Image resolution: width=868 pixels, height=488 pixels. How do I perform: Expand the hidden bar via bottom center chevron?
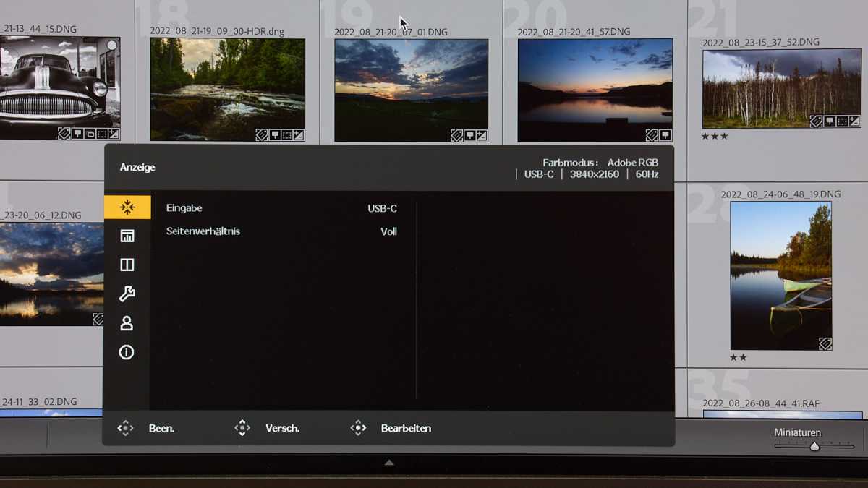(389, 462)
